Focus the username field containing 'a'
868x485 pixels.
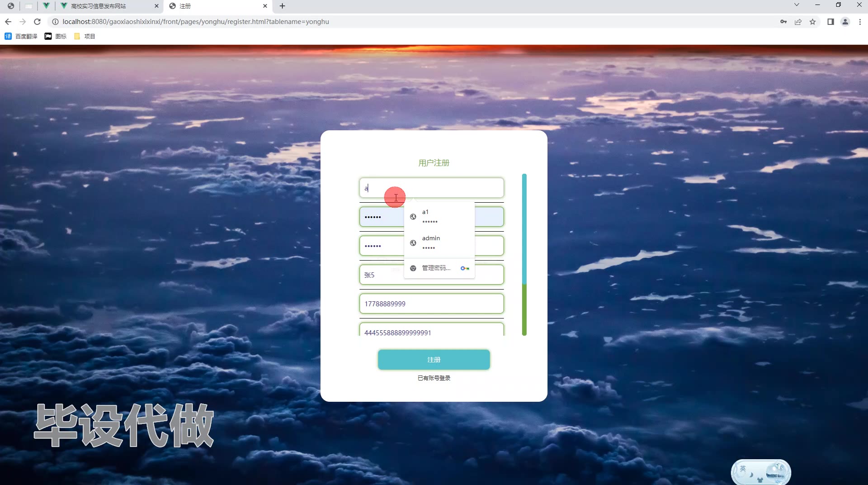point(431,188)
